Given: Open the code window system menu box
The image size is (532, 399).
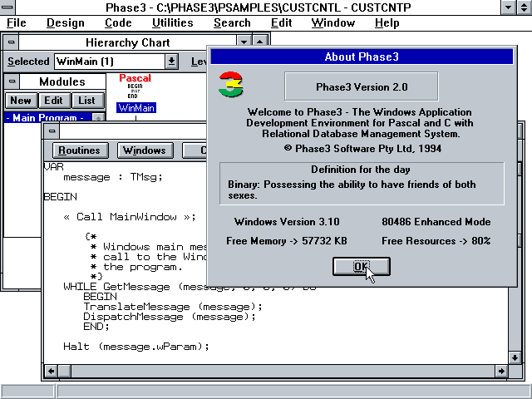Looking at the screenshot, I should click(x=52, y=131).
